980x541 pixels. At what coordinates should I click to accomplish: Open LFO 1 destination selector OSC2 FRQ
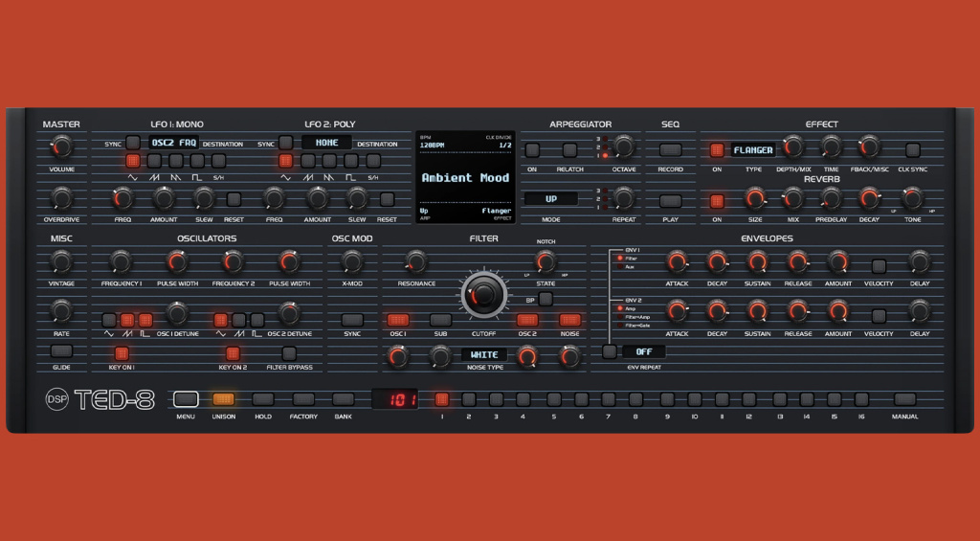pos(174,143)
